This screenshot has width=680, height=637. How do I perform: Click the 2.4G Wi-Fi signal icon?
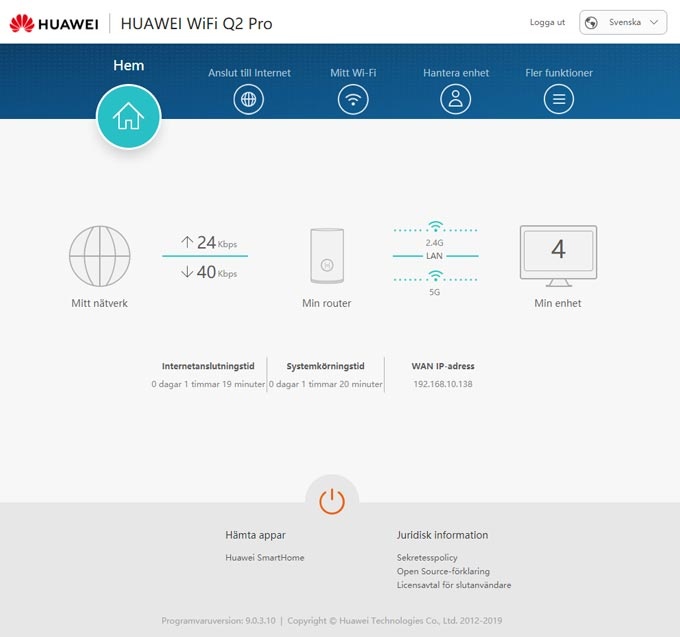click(x=435, y=226)
